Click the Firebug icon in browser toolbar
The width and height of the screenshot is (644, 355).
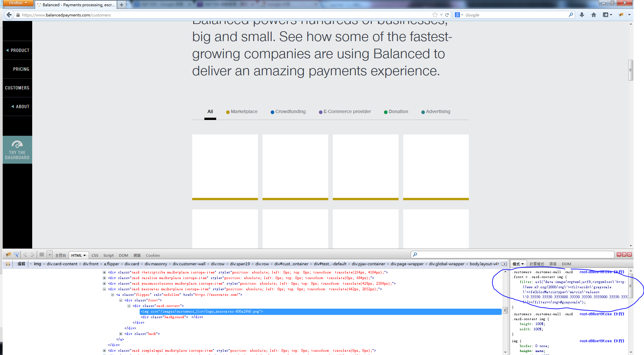621,15
